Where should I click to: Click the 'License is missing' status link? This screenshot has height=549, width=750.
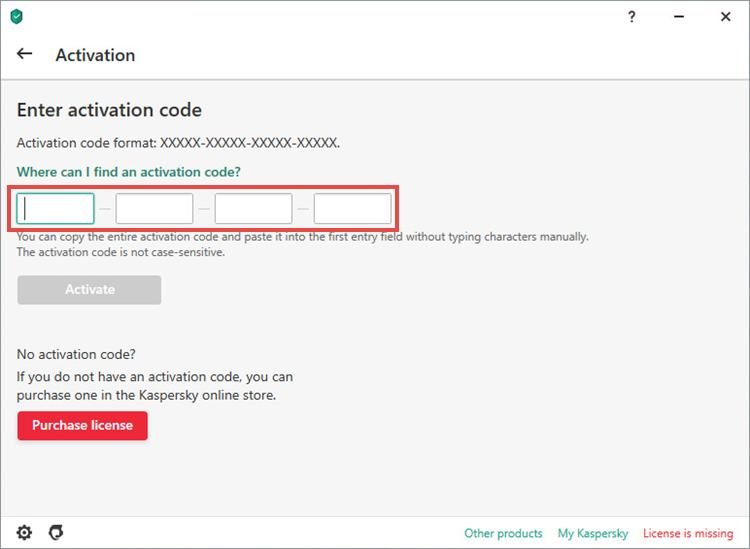(x=688, y=533)
